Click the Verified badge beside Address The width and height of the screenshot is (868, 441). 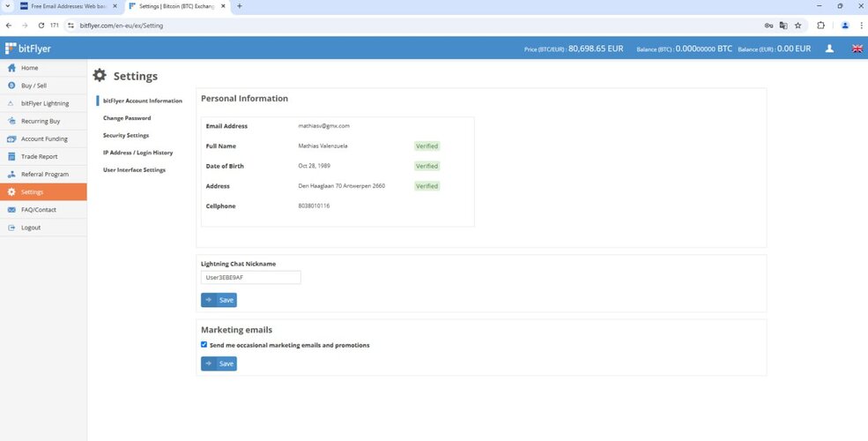click(427, 186)
